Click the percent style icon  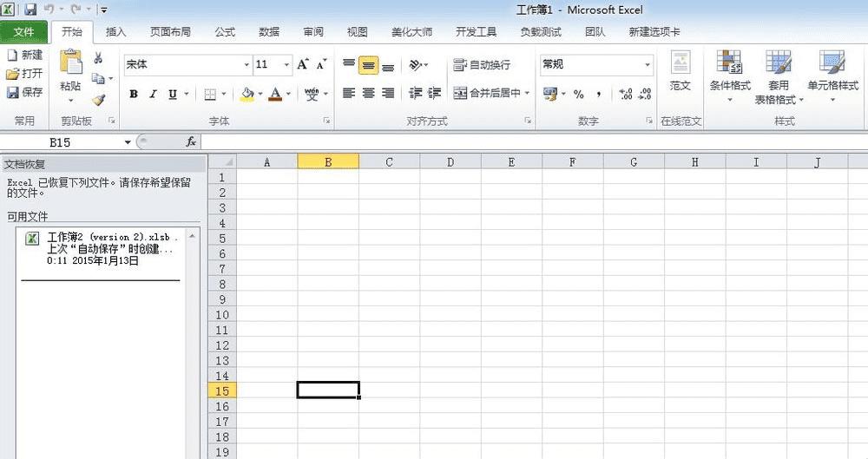pyautogui.click(x=578, y=94)
